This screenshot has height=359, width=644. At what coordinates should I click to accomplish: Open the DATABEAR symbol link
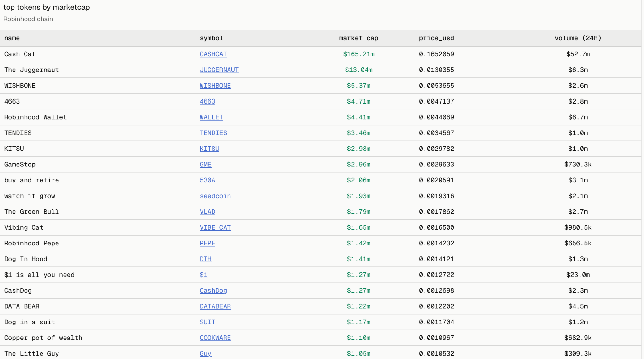tap(215, 306)
